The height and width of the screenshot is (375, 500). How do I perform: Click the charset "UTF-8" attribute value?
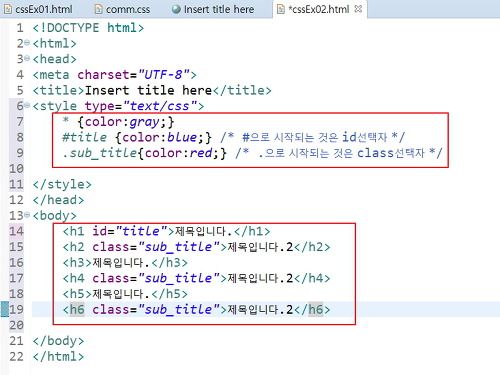click(x=163, y=75)
